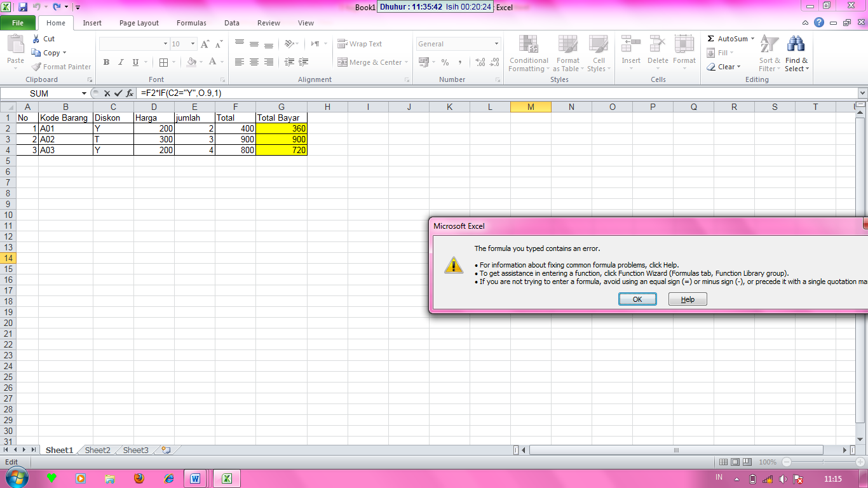Expand the Copy dropdown arrow
Image resolution: width=868 pixels, height=488 pixels.
64,53
